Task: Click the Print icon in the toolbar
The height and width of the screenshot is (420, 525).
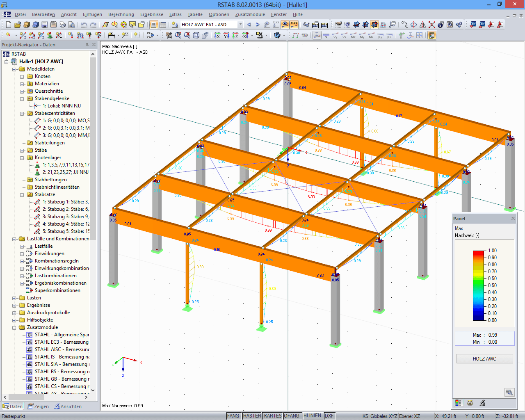Action: [x=62, y=24]
